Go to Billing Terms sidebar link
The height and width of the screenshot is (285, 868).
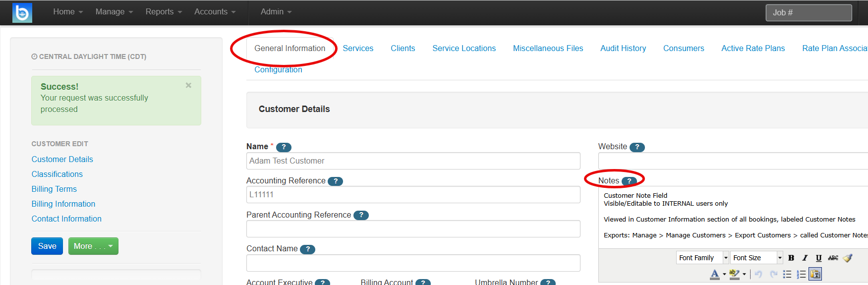(x=54, y=189)
